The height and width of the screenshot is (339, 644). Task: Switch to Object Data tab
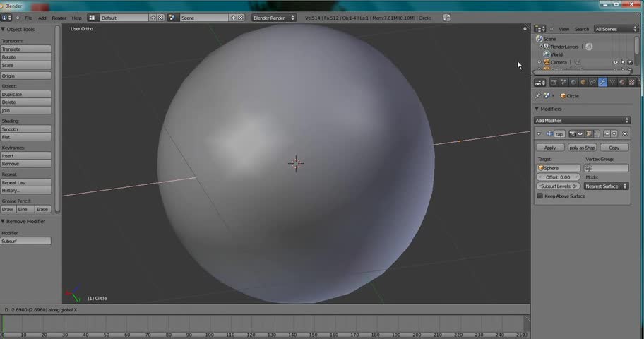pyautogui.click(x=612, y=82)
